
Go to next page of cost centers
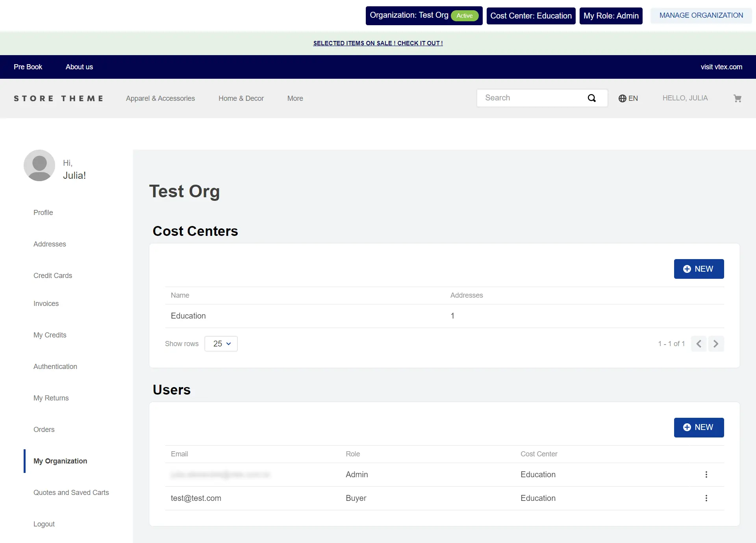tap(716, 344)
